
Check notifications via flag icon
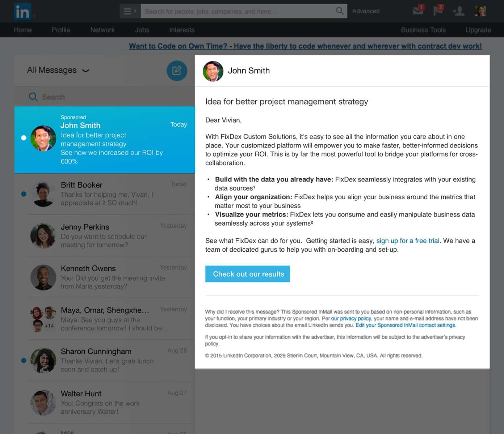(x=438, y=11)
